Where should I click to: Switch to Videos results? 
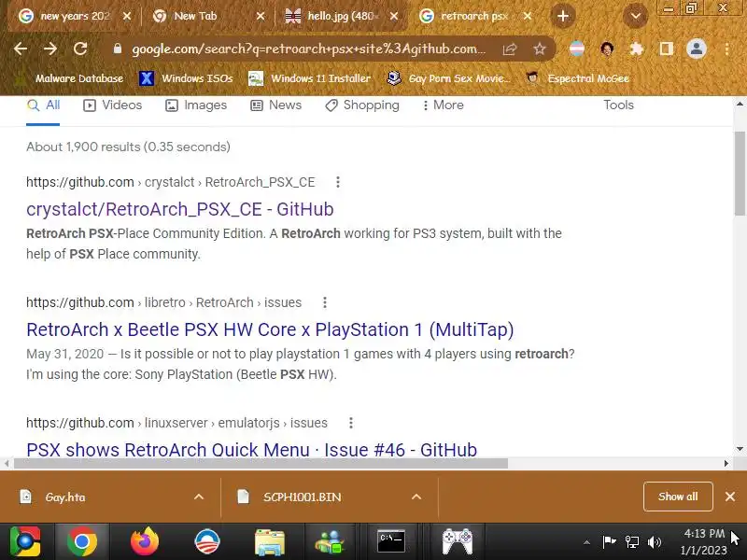(112, 105)
